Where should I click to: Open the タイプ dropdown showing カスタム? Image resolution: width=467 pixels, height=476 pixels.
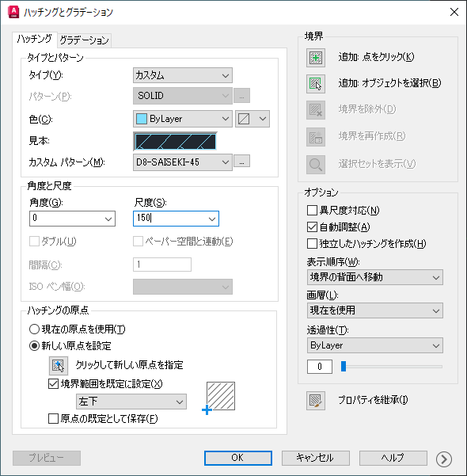[x=183, y=75]
